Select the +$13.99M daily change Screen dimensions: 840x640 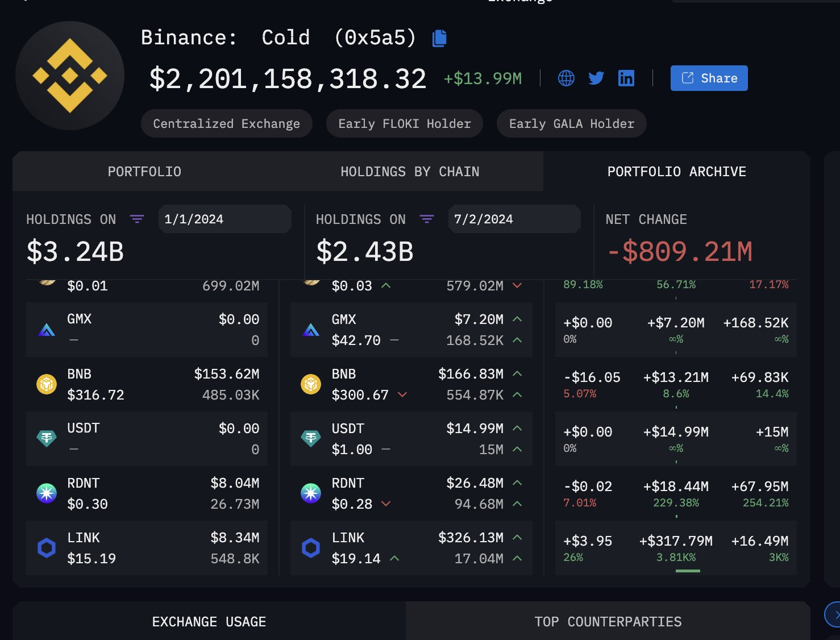483,78
